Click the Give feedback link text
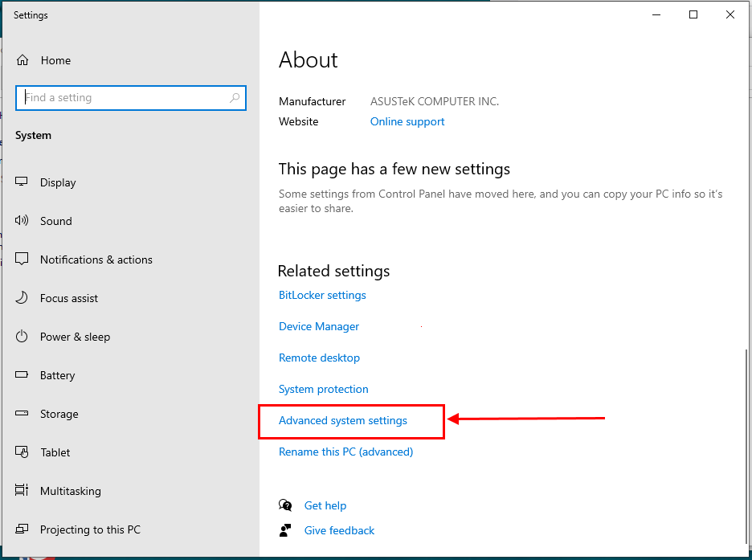Screen dimensions: 752x560 click(340, 531)
